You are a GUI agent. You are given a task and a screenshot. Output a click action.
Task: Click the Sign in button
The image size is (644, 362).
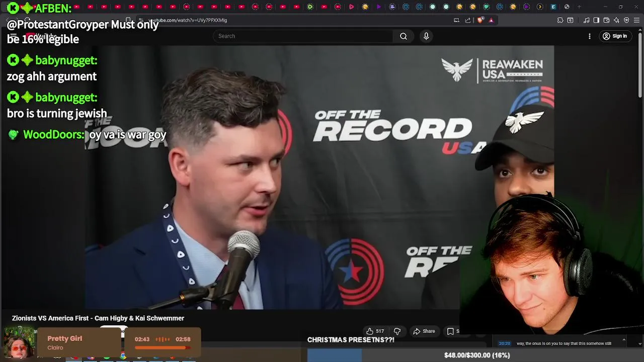click(x=615, y=36)
